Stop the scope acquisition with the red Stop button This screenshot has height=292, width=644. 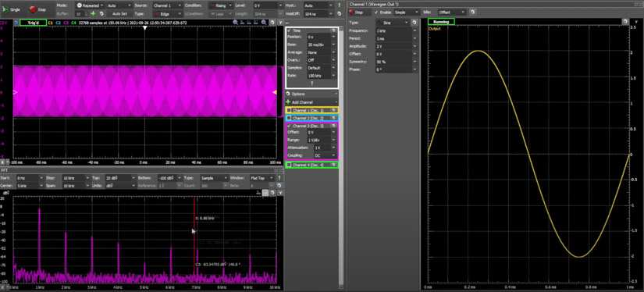tap(37, 9)
